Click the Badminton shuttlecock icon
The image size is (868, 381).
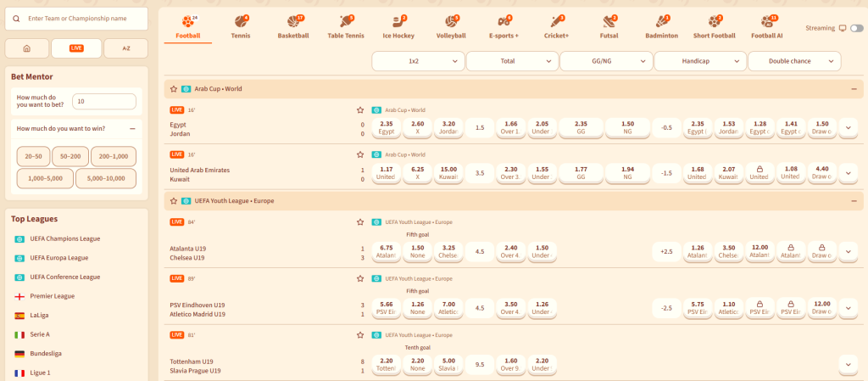pos(661,22)
